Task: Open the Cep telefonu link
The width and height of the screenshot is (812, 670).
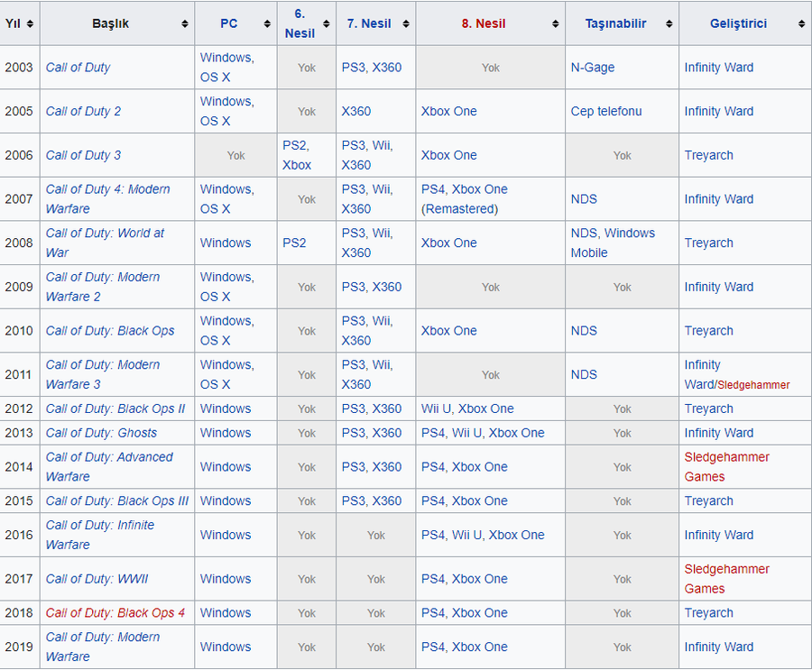Action: click(606, 111)
